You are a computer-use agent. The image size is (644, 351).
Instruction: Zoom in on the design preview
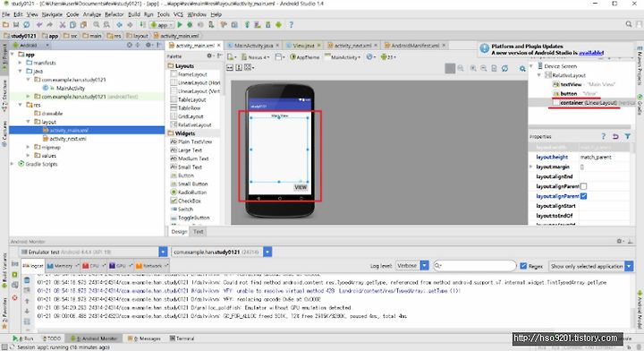(473, 68)
